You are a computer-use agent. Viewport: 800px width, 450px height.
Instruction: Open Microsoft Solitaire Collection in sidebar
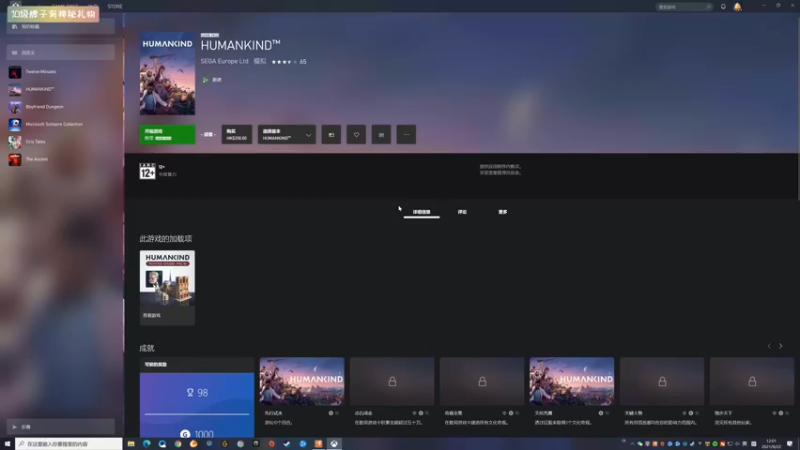pyautogui.click(x=61, y=124)
